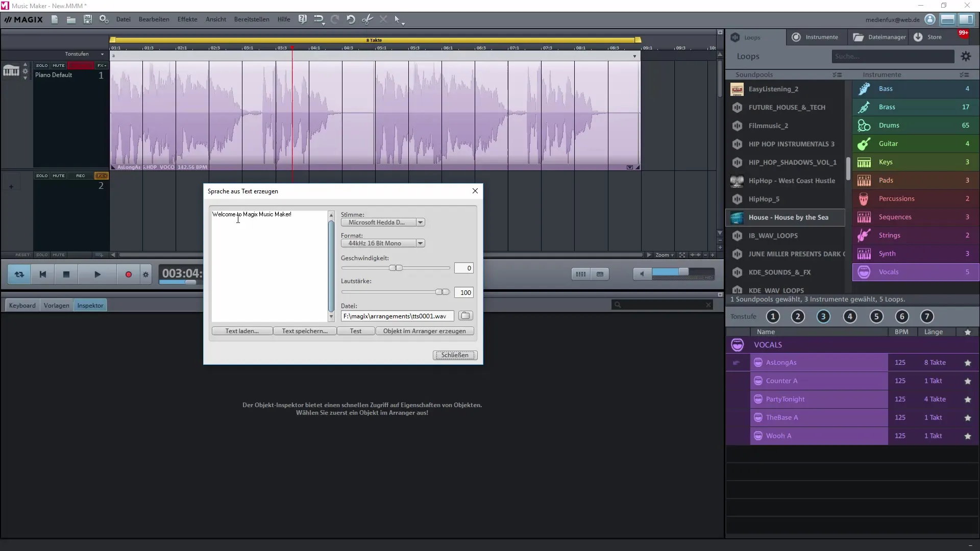Favorite the AsLongAs loop star
980x551 pixels.
[x=968, y=363]
